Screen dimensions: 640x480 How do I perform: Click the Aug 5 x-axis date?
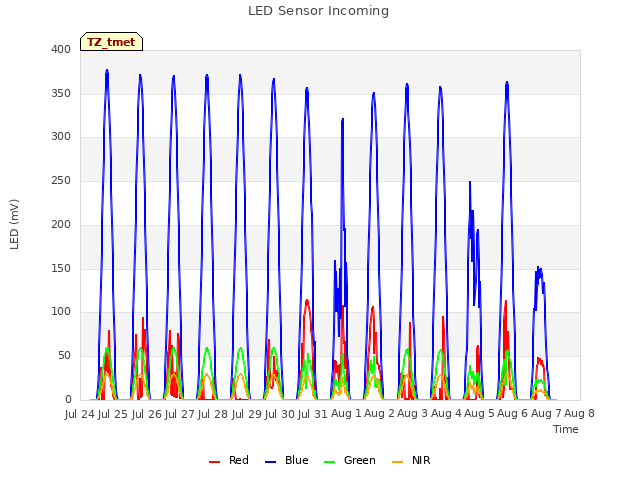pos(479,414)
